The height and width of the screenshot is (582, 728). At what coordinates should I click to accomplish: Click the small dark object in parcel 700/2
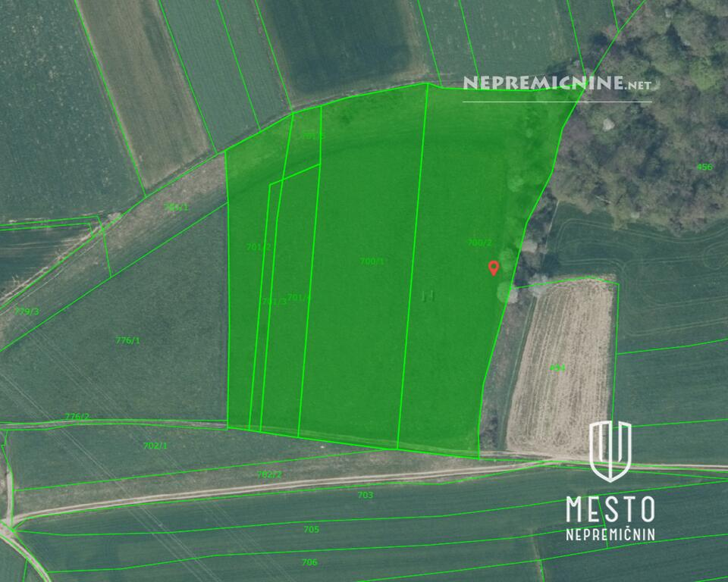[x=428, y=296]
